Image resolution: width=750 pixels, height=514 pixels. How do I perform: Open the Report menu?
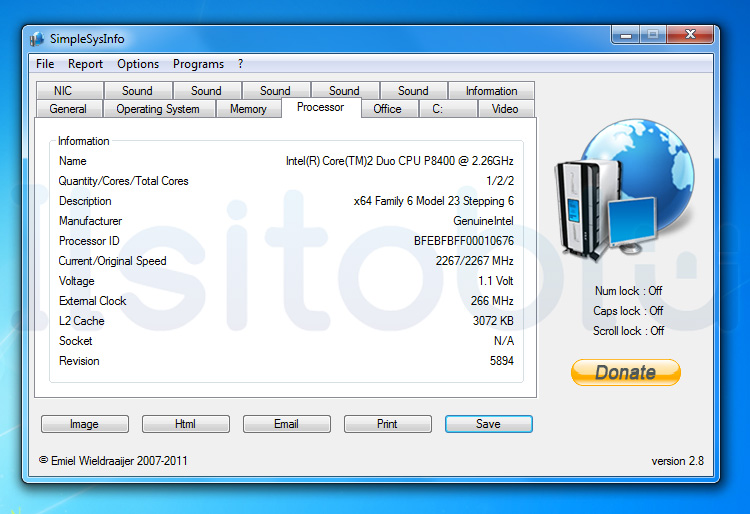point(85,64)
